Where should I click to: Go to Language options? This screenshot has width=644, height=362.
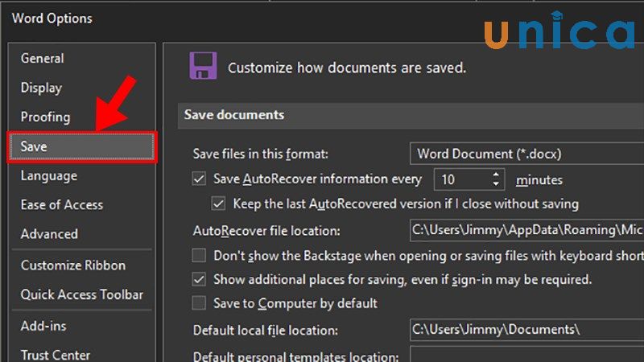pos(49,175)
